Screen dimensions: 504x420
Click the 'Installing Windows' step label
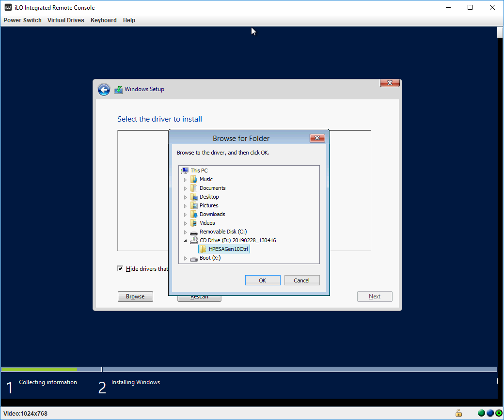136,382
